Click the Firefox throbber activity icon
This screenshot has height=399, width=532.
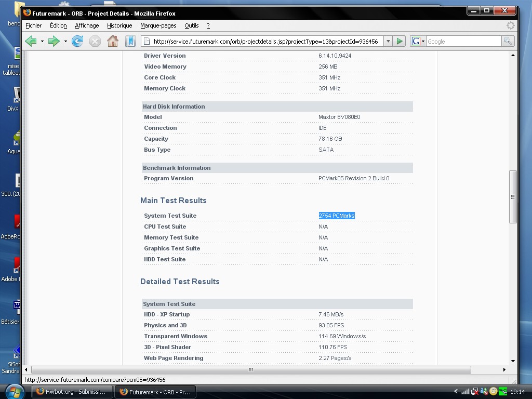510,25
